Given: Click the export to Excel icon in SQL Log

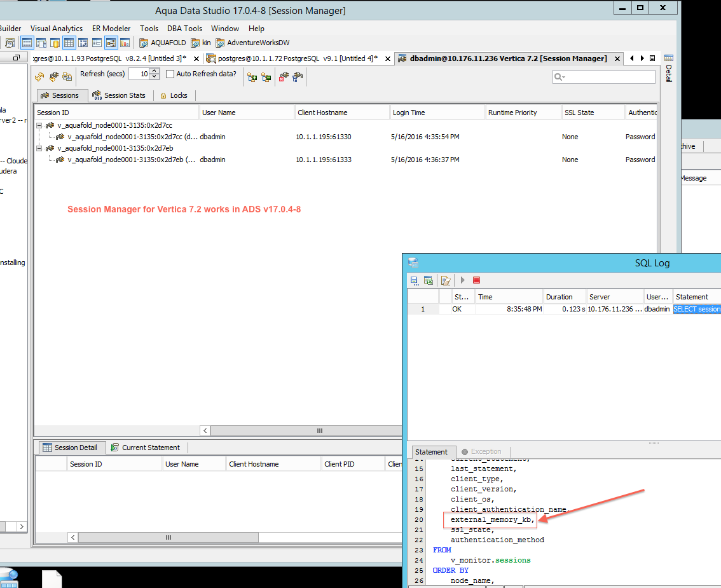Looking at the screenshot, I should coord(428,280).
